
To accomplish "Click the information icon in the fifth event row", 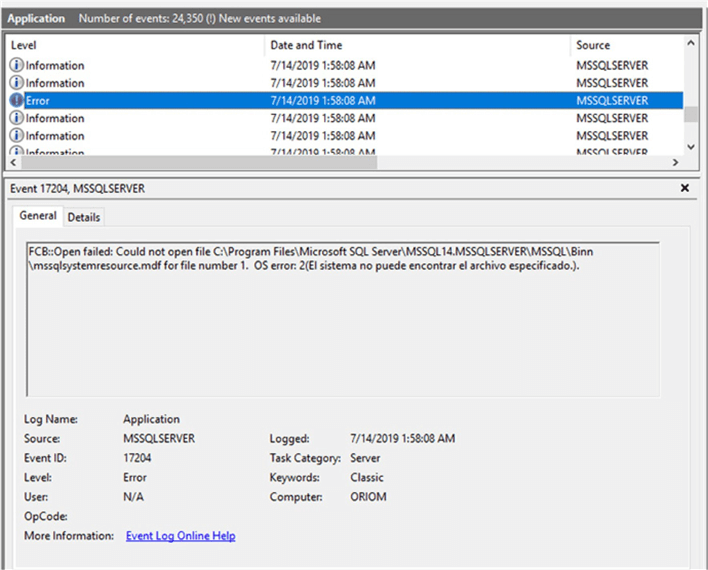I will [16, 135].
